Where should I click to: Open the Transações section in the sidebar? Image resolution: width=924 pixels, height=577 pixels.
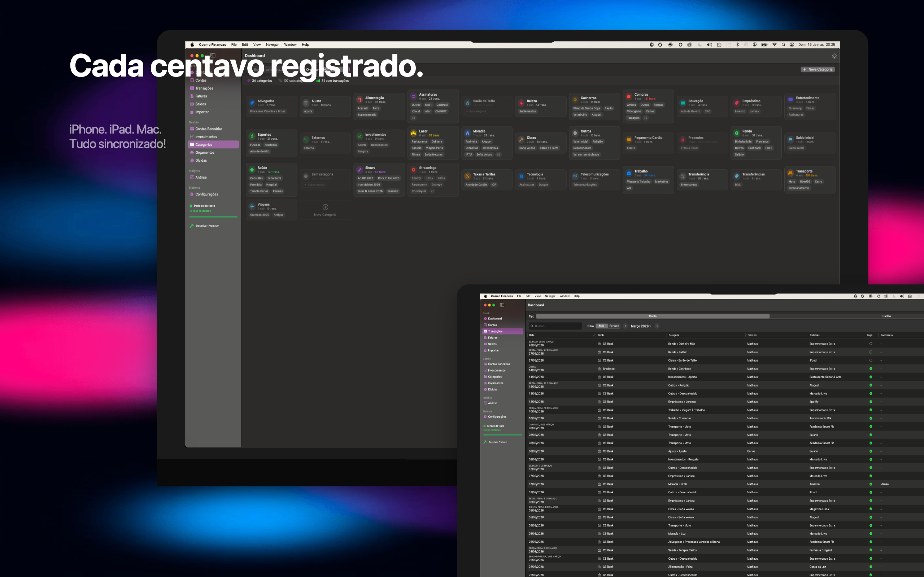204,88
